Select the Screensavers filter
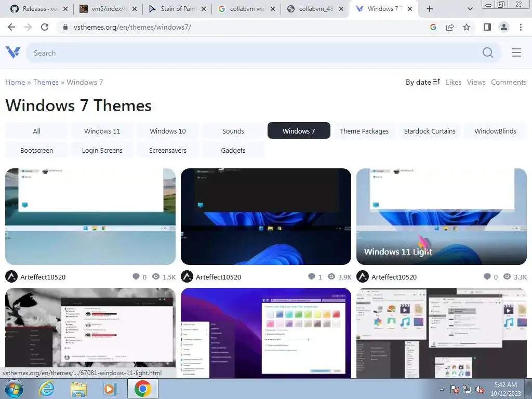The image size is (532, 399). pyautogui.click(x=168, y=150)
